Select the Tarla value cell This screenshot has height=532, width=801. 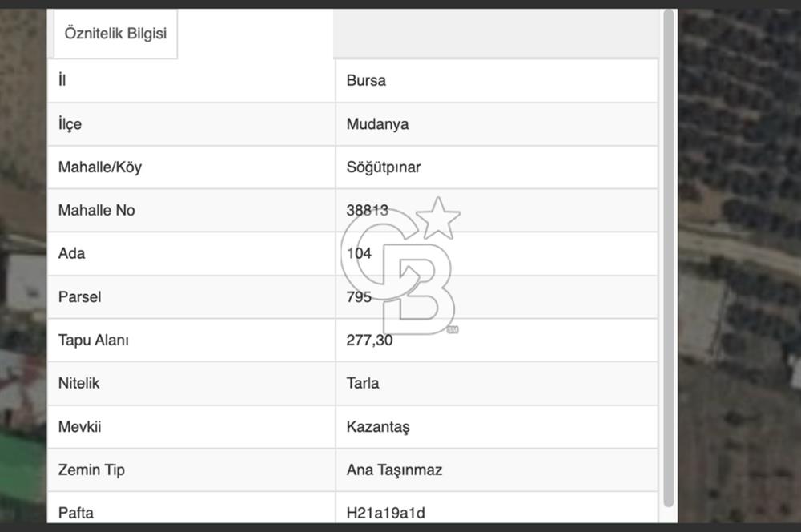[x=363, y=384]
